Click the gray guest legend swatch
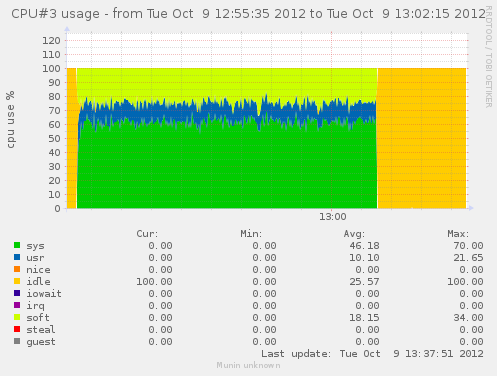Image resolution: width=497 pixels, height=376 pixels. point(17,341)
